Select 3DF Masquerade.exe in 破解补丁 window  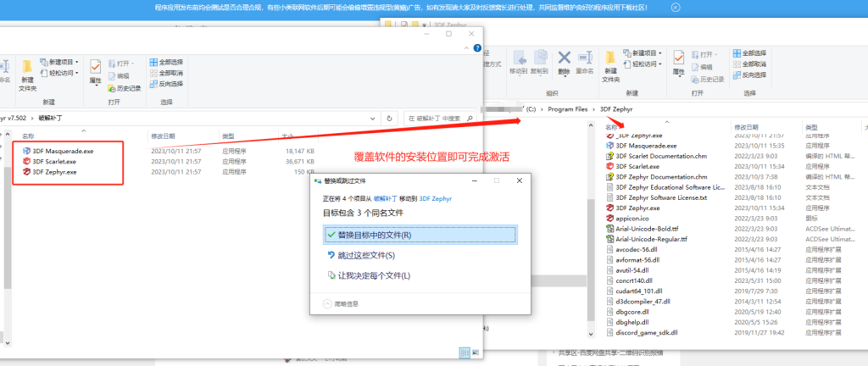[57, 151]
